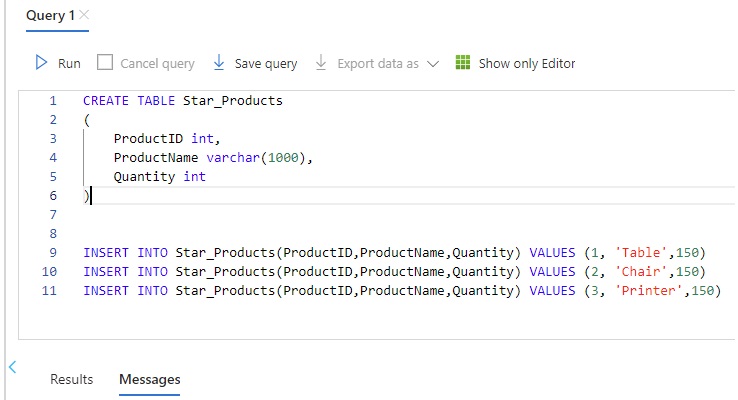
Task: Click the Export data as arrow icon
Action: [321, 63]
